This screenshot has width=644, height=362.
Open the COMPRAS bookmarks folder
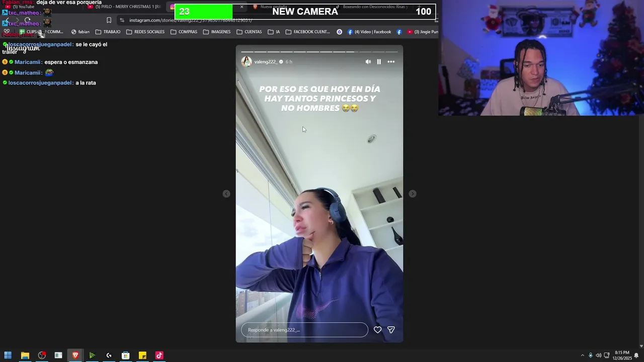click(184, 32)
